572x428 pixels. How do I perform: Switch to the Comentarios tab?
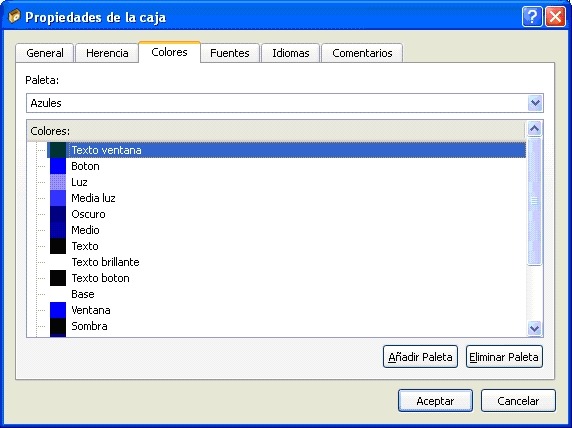click(x=362, y=53)
